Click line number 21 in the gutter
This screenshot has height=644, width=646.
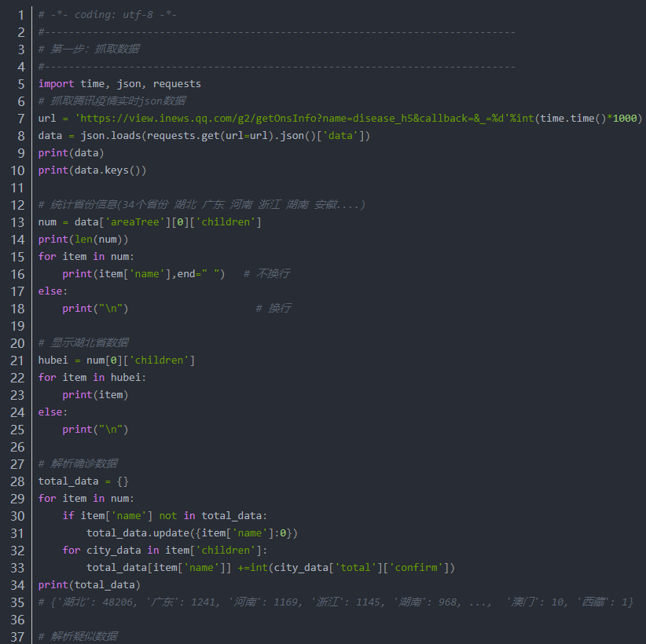[17, 361]
